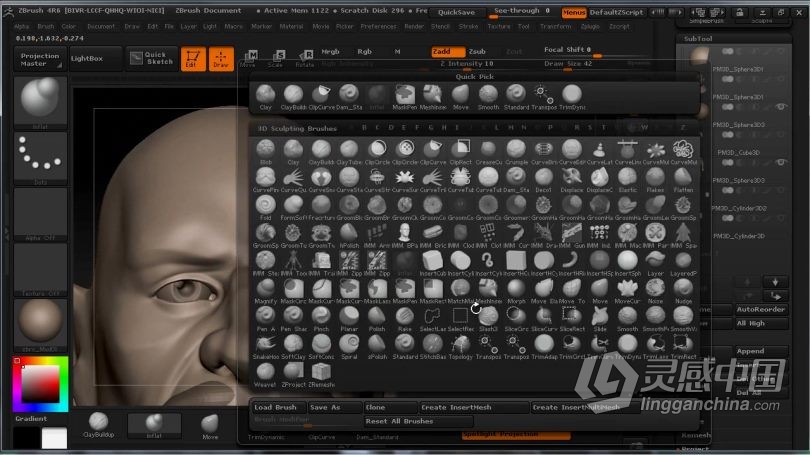Choose the Magnify brush
Screen dimensions: 810x455
(266, 292)
